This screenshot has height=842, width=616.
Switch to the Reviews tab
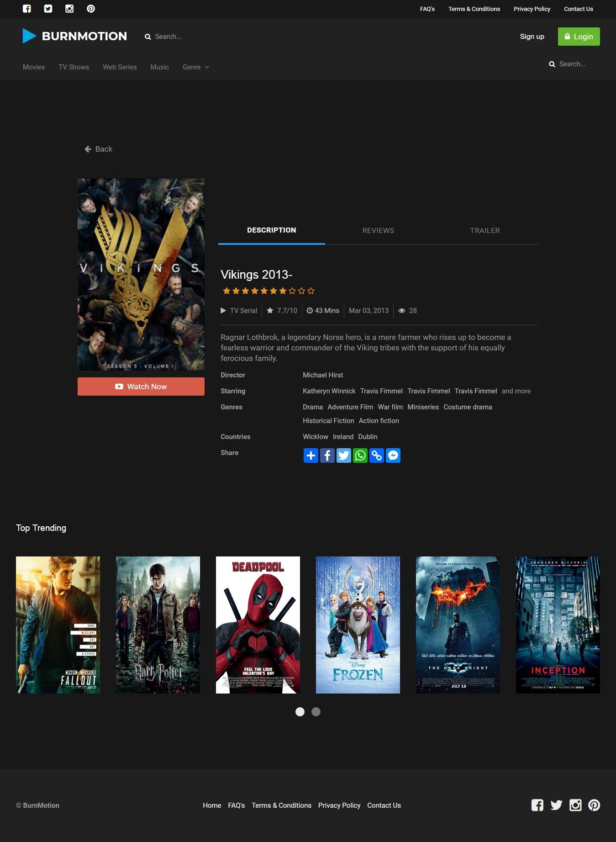(378, 231)
